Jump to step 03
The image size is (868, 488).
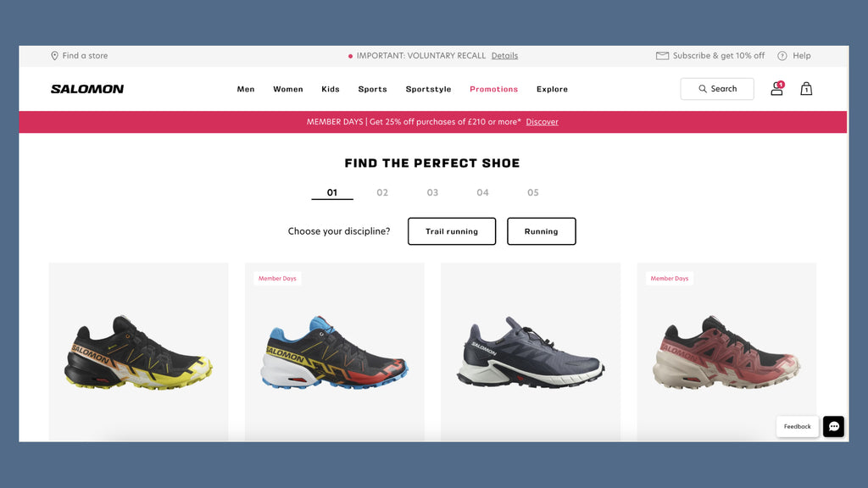click(x=432, y=192)
